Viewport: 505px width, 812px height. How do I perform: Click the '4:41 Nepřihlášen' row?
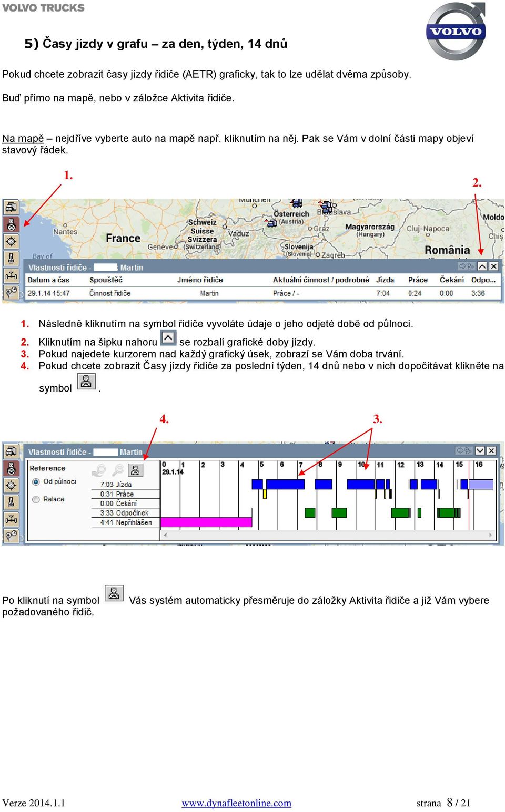126,522
